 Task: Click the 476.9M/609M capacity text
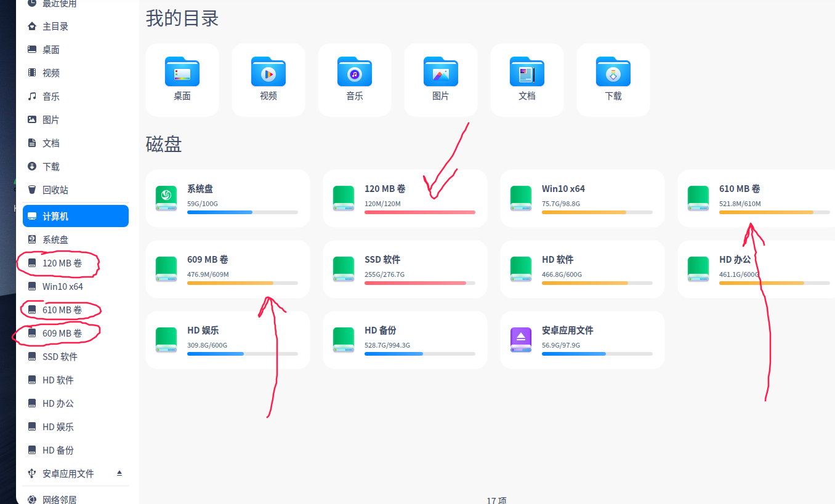208,274
